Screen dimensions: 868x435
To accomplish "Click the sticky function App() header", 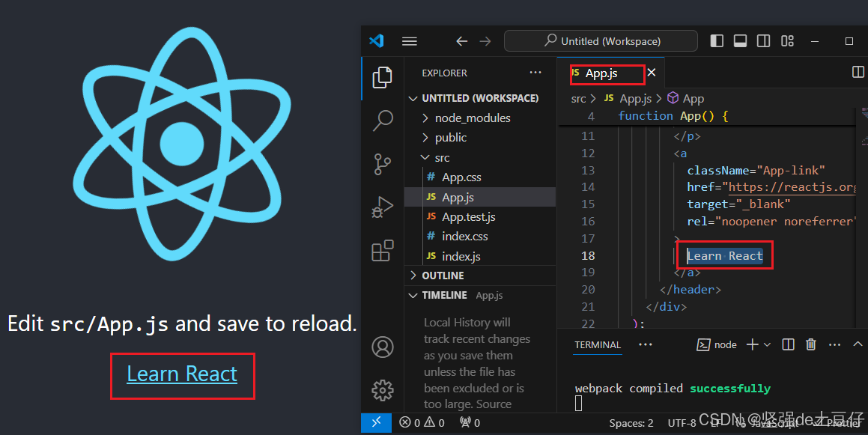I will (x=673, y=115).
